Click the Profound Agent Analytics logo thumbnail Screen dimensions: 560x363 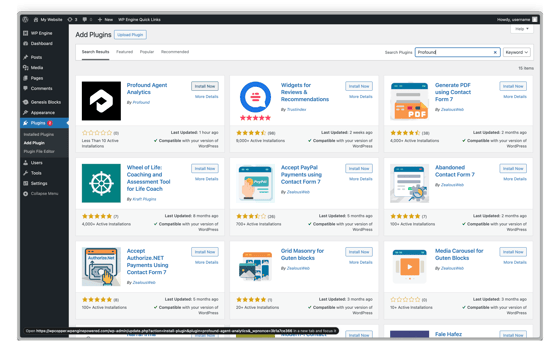click(x=101, y=101)
